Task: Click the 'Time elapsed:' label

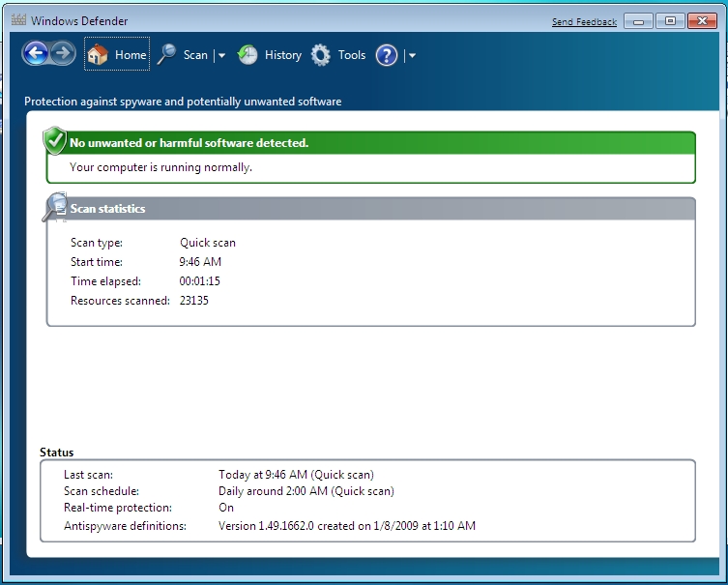Action: click(x=105, y=281)
